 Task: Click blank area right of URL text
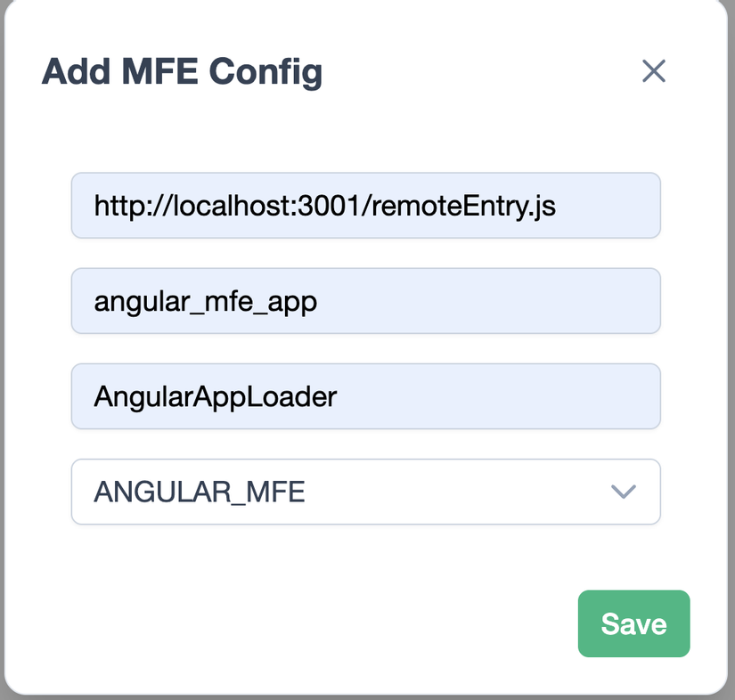610,206
